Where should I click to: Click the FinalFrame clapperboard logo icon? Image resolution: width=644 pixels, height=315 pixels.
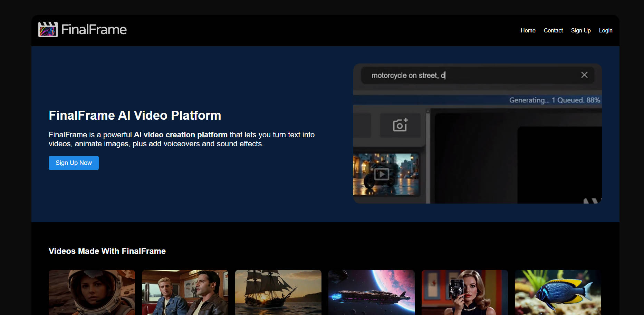click(x=48, y=30)
